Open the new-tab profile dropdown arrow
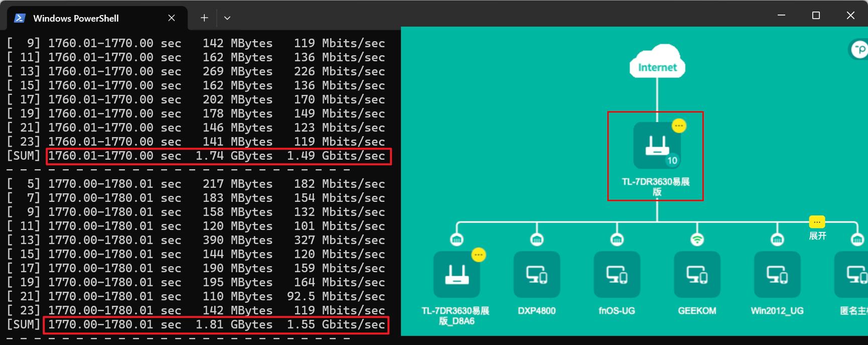Screen dimensions: 868x345 [x=227, y=18]
